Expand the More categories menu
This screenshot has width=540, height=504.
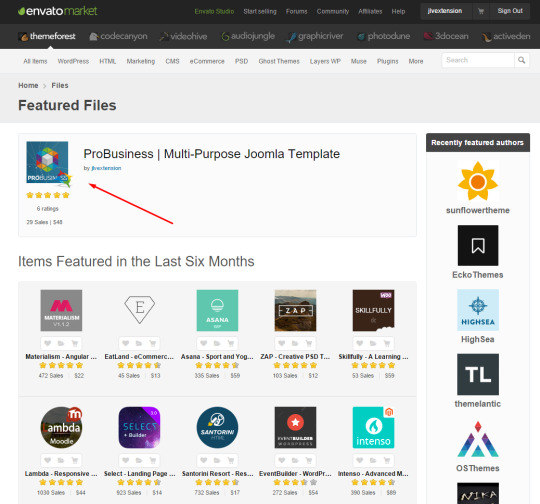416,61
